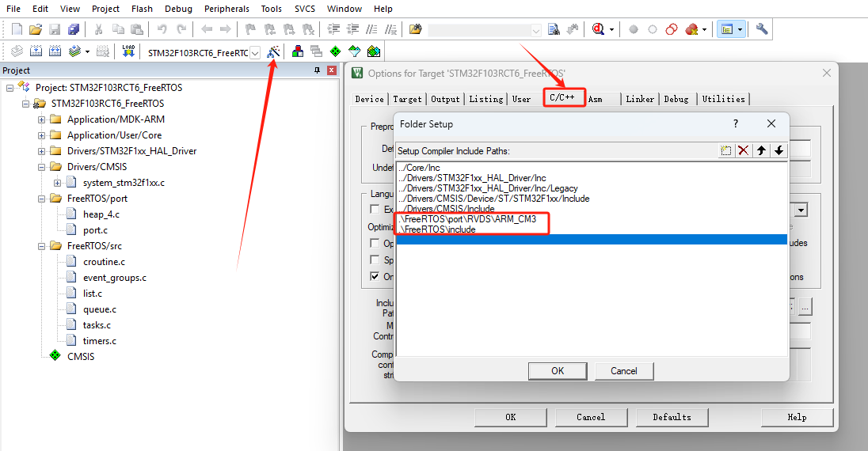Open Manage Run-Time Environment green diamond icon
Image resolution: width=868 pixels, height=451 pixels.
[336, 51]
